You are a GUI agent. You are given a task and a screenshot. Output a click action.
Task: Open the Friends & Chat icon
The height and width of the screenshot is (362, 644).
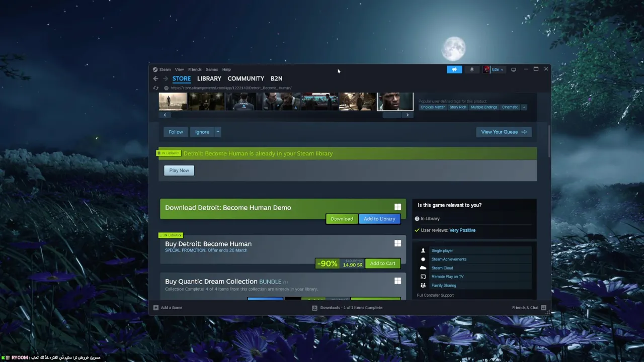tap(543, 308)
